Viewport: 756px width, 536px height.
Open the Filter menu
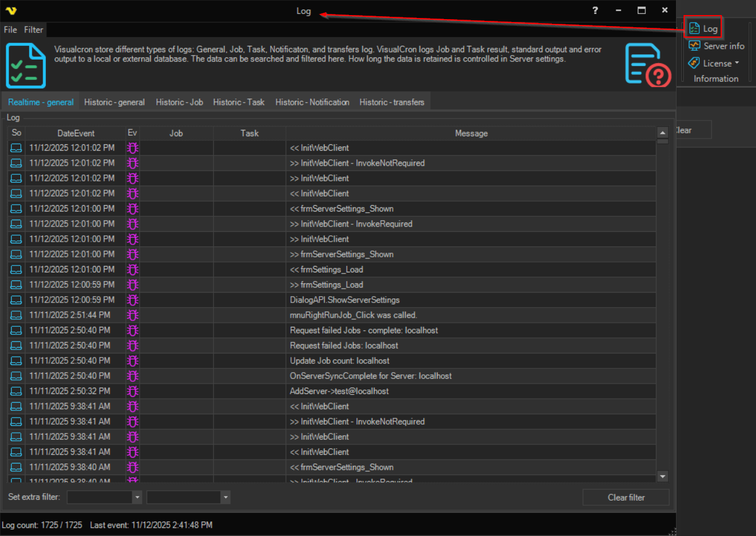[34, 30]
